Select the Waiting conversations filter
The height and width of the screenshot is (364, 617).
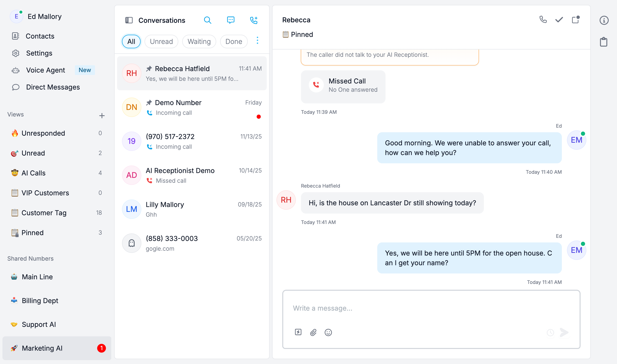pos(199,41)
